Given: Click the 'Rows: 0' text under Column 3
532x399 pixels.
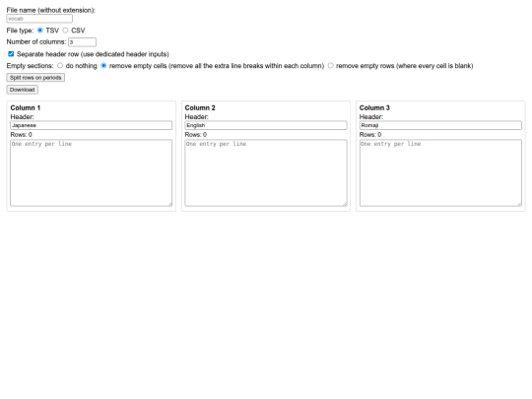Looking at the screenshot, I should [370, 135].
